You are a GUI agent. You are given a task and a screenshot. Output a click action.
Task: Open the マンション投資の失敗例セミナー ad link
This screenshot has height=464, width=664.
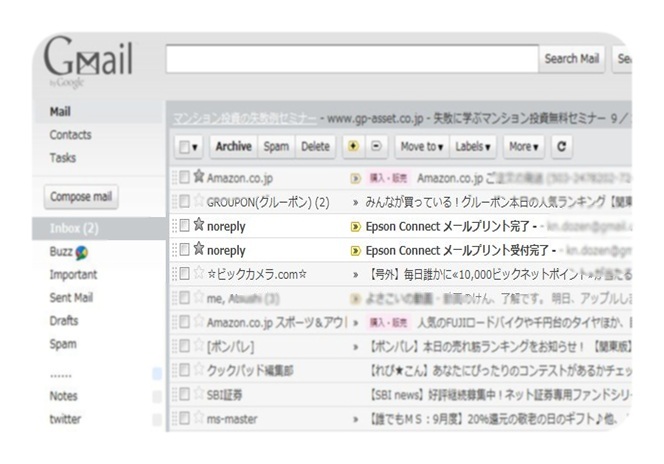tap(244, 119)
